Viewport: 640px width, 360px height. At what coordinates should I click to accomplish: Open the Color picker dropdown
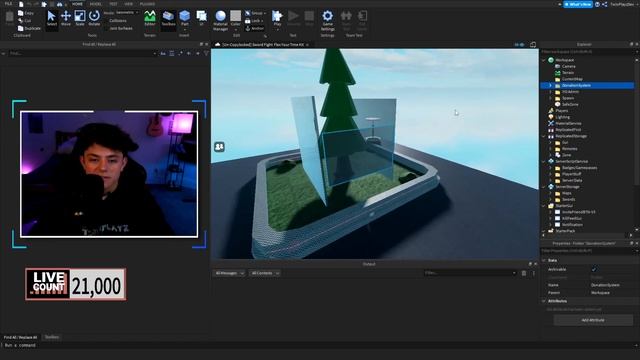[236, 29]
